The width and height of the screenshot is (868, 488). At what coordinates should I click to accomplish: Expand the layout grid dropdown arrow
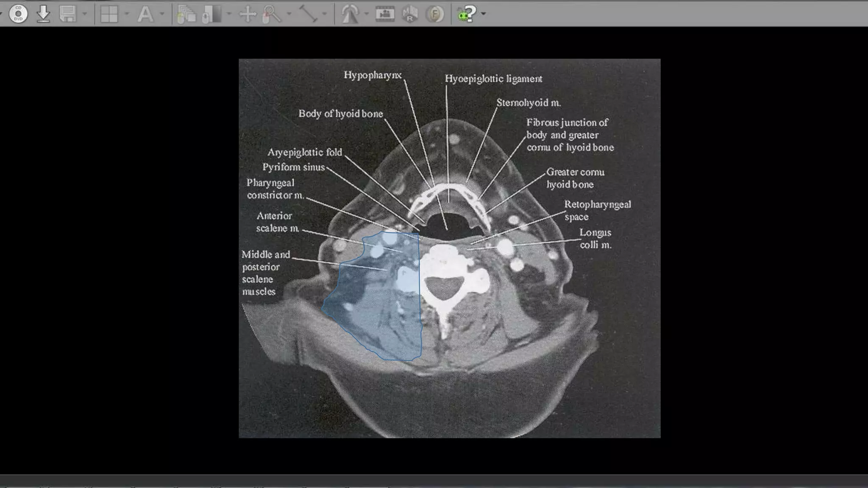coord(126,14)
